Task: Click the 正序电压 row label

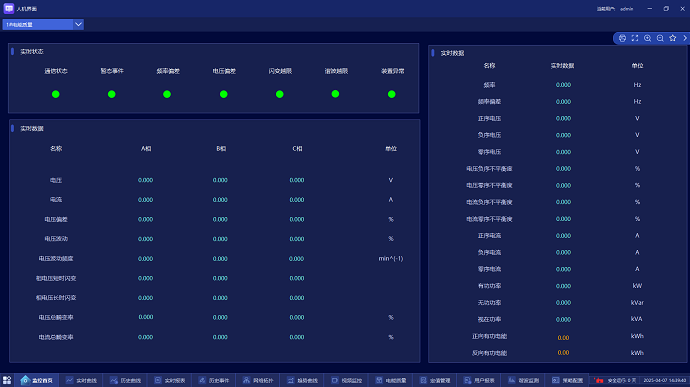Action: [x=489, y=118]
